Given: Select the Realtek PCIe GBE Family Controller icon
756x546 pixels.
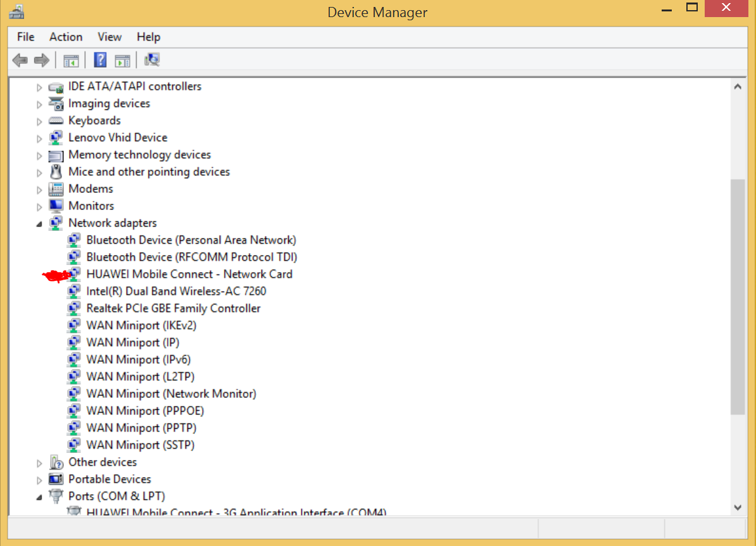Looking at the screenshot, I should pyautogui.click(x=74, y=308).
